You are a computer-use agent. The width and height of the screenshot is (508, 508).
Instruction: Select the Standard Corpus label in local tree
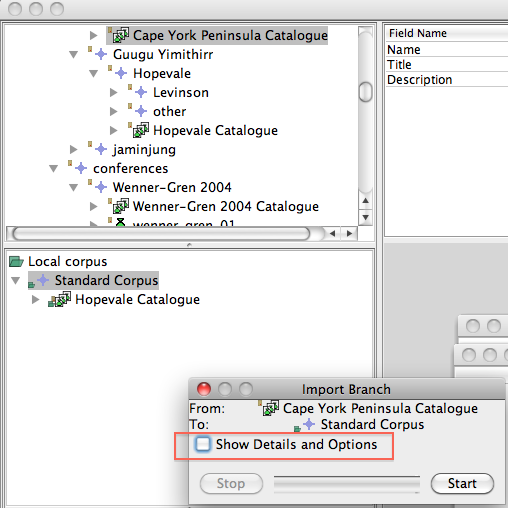coord(106,280)
